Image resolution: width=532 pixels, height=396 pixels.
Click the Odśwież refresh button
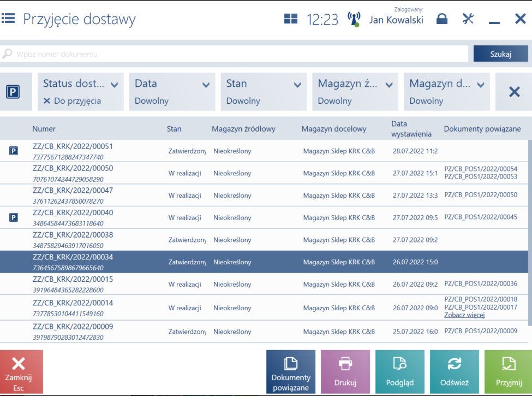(x=455, y=372)
